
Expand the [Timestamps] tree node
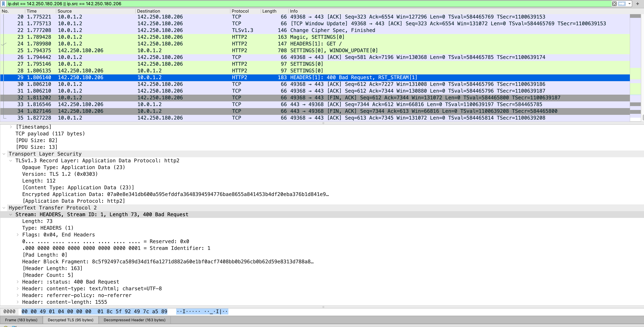(11, 127)
